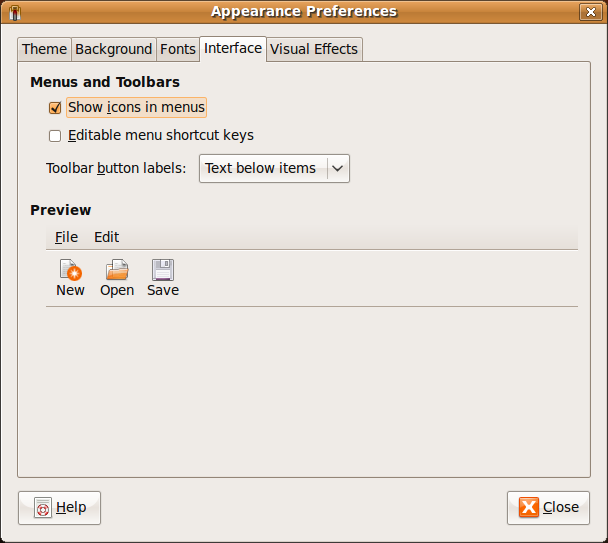Open the window menu icon in title bar

pyautogui.click(x=15, y=12)
